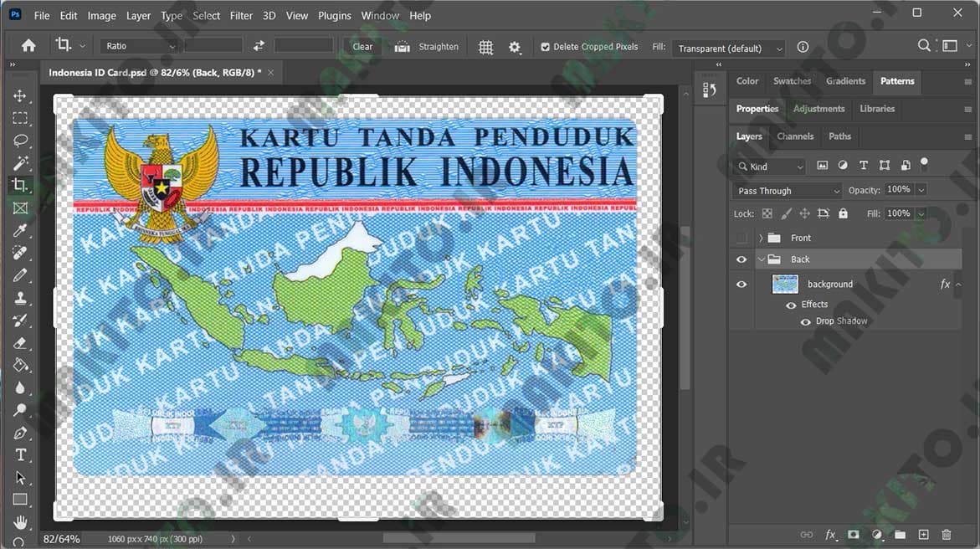Open the Kind filter dropdown

point(770,167)
